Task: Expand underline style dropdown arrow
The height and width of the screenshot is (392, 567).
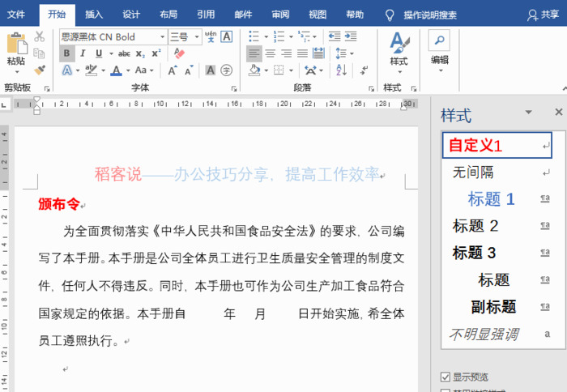Action: 111,54
